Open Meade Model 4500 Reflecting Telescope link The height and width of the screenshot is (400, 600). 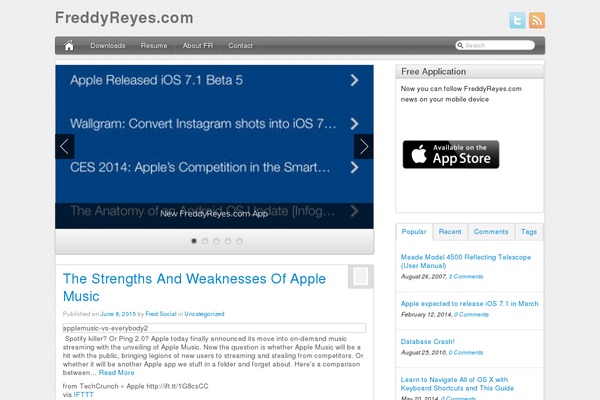coord(466,261)
